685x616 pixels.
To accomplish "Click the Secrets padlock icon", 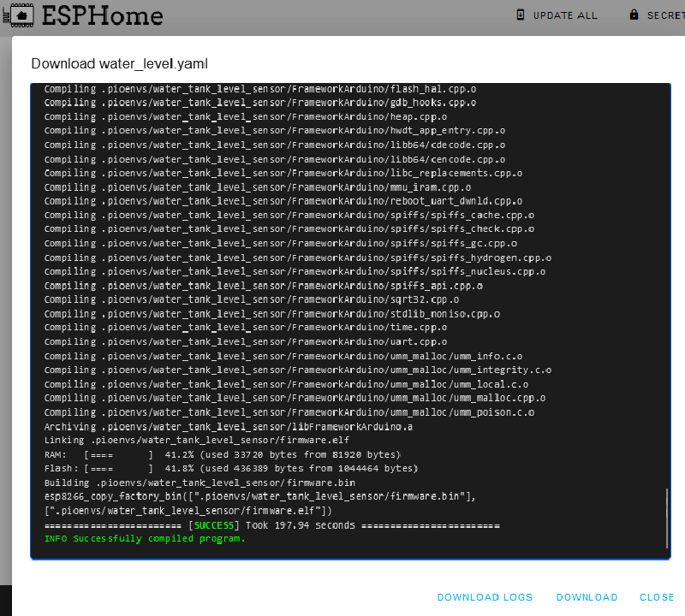I will (634, 15).
